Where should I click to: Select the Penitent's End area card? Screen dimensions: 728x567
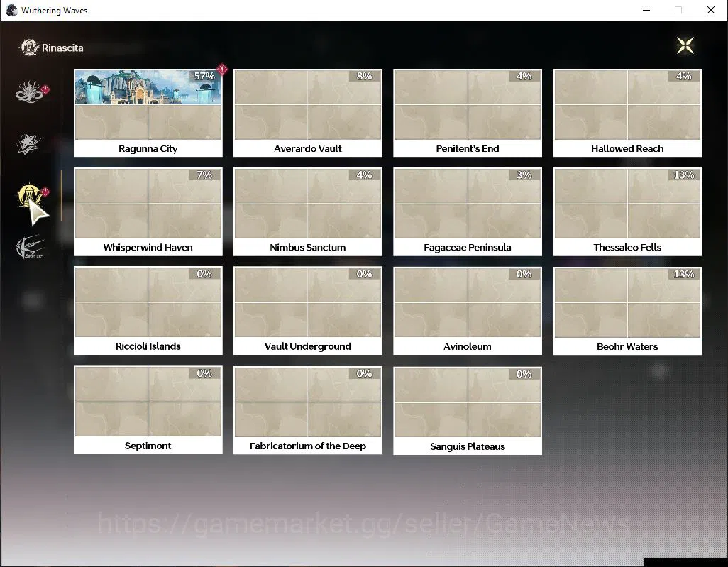click(x=468, y=113)
